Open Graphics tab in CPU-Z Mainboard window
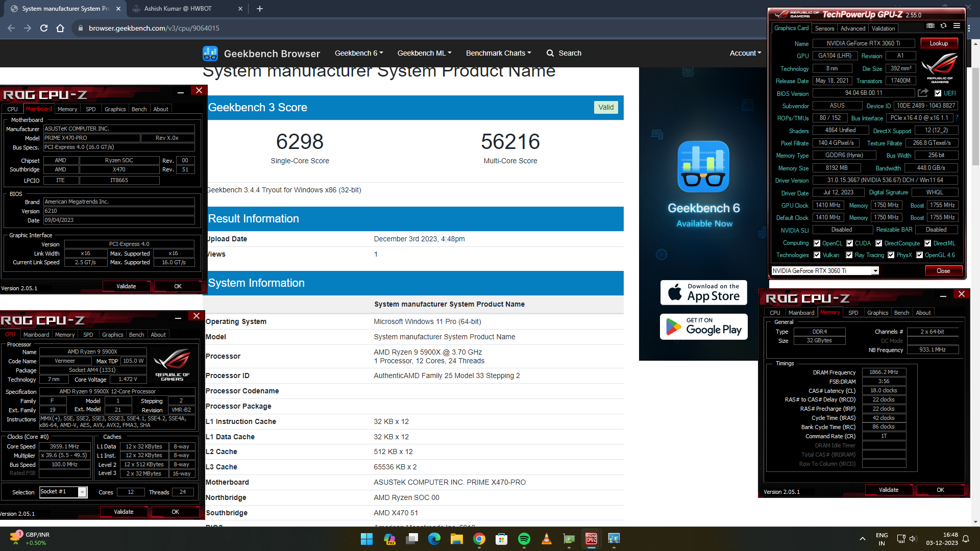The height and width of the screenshot is (551, 980). [x=115, y=109]
